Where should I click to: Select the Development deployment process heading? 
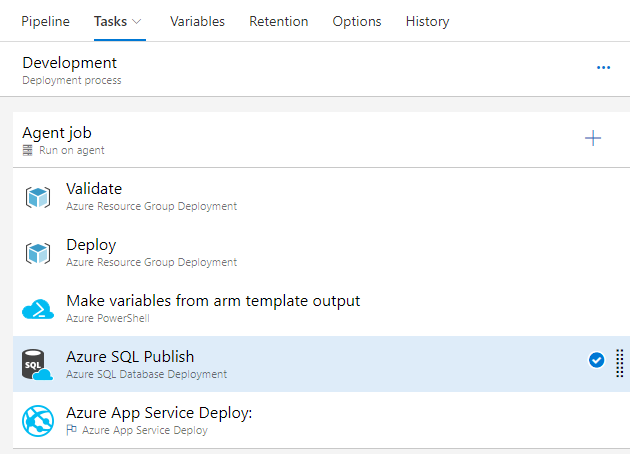(x=70, y=63)
